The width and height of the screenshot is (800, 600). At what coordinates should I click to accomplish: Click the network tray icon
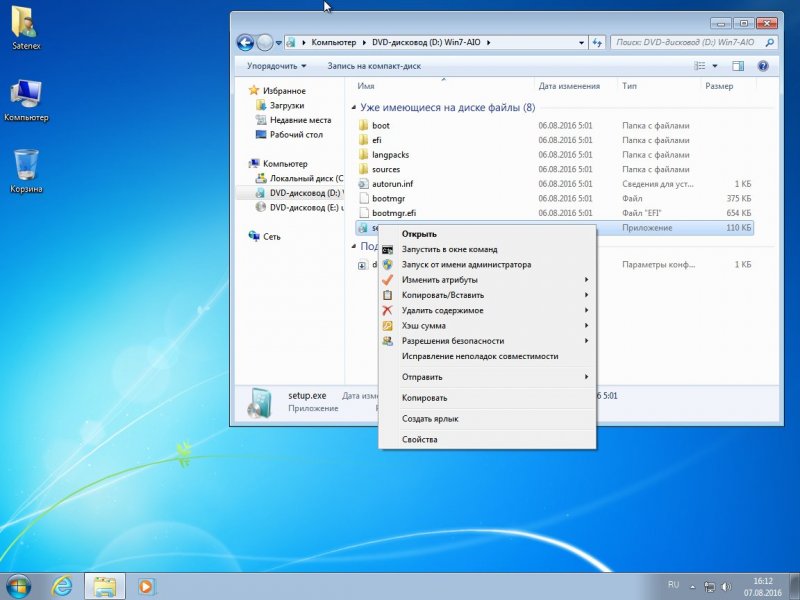710,587
